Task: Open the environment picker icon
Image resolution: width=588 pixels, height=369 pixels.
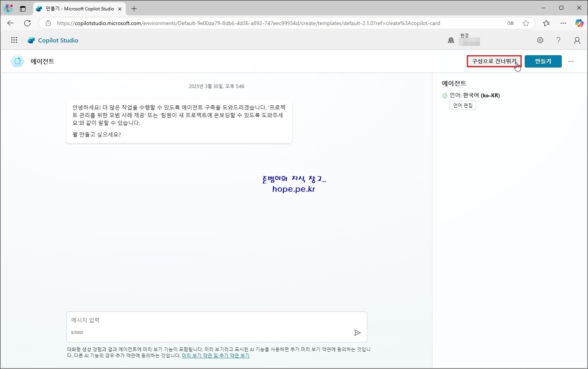Action: click(x=451, y=40)
